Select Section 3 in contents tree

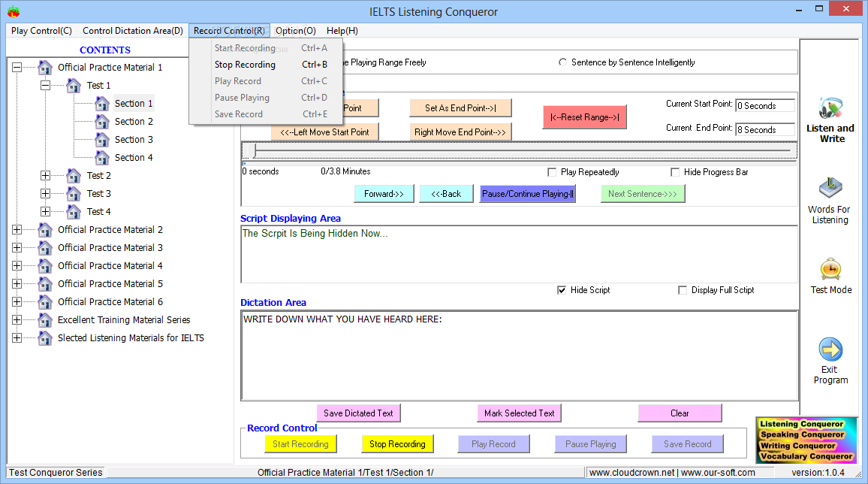pos(134,140)
